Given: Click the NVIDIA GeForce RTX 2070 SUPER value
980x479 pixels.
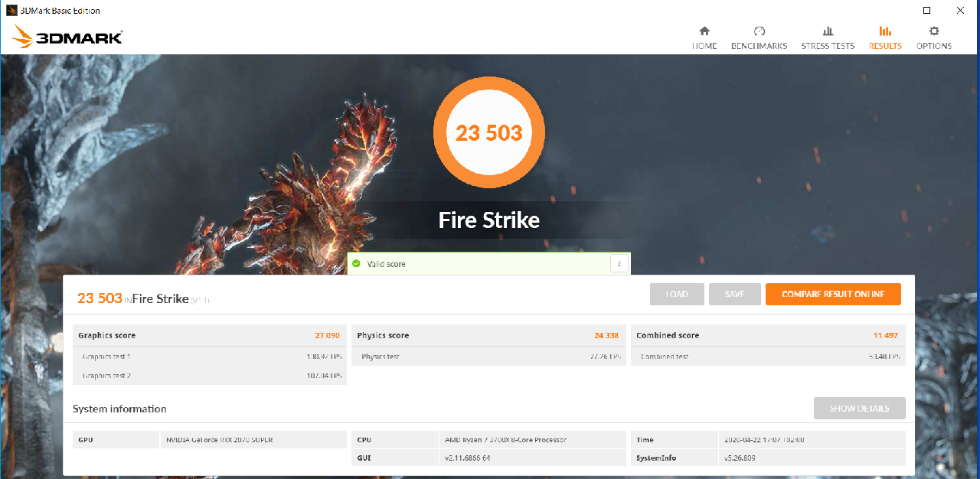Looking at the screenshot, I should [220, 440].
